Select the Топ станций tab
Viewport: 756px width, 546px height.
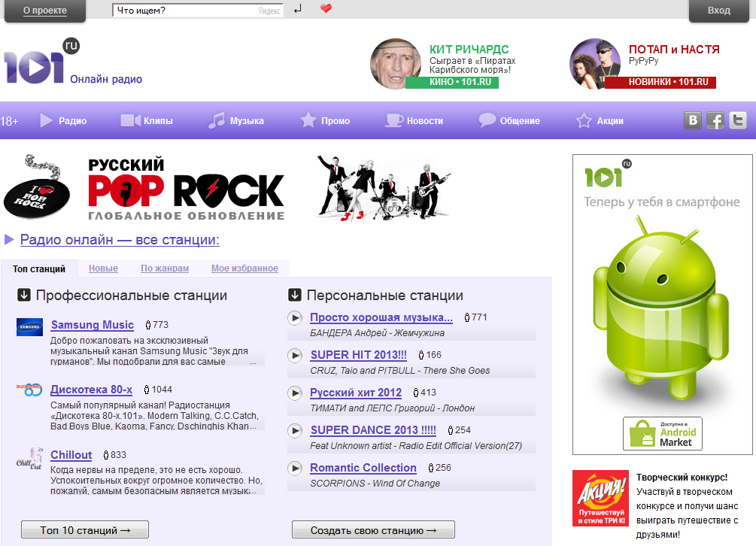(x=39, y=269)
